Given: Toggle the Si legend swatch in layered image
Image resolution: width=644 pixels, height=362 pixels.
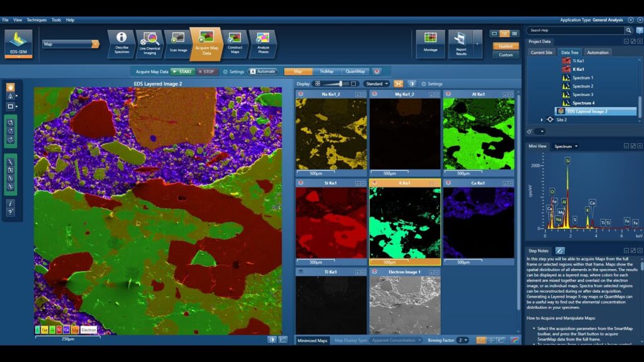Looking at the screenshot, I should click(x=59, y=329).
